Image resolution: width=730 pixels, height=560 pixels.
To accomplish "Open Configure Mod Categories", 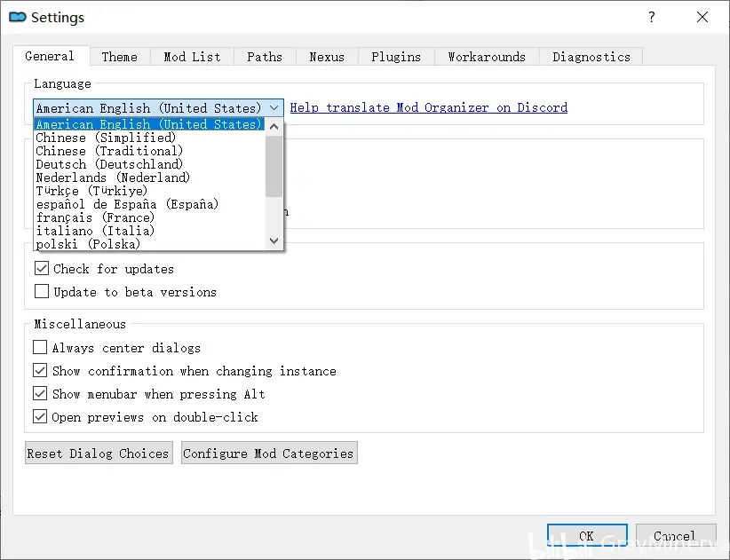I will [268, 454].
